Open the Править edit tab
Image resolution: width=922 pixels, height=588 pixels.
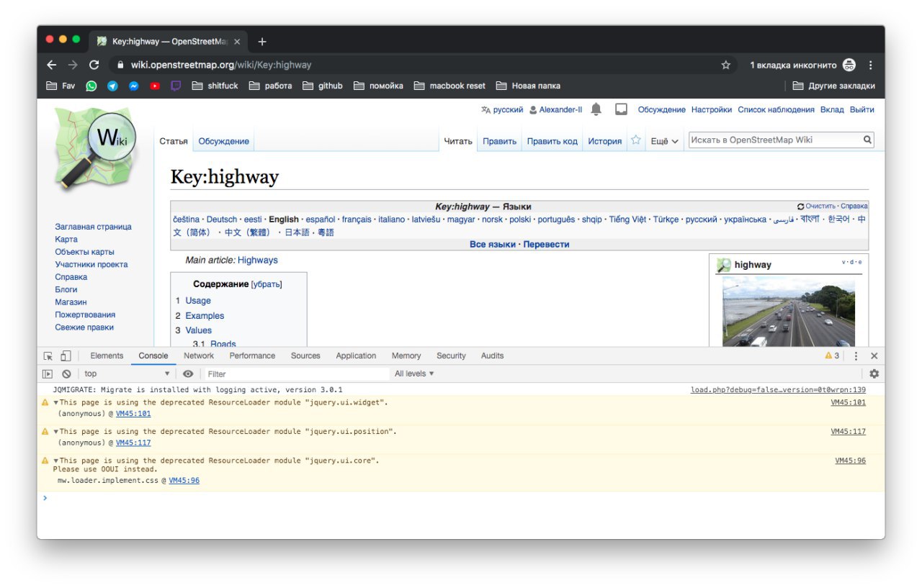coord(499,141)
